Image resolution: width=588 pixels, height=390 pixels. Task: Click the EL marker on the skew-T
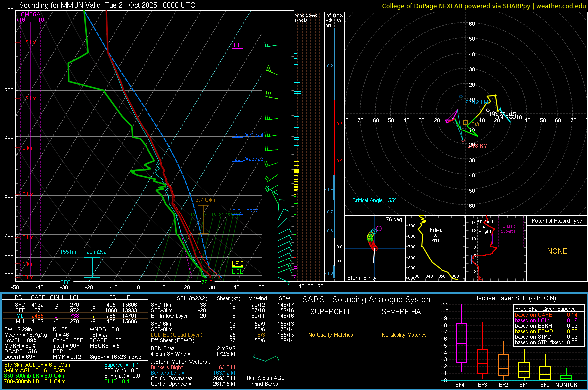click(237, 45)
